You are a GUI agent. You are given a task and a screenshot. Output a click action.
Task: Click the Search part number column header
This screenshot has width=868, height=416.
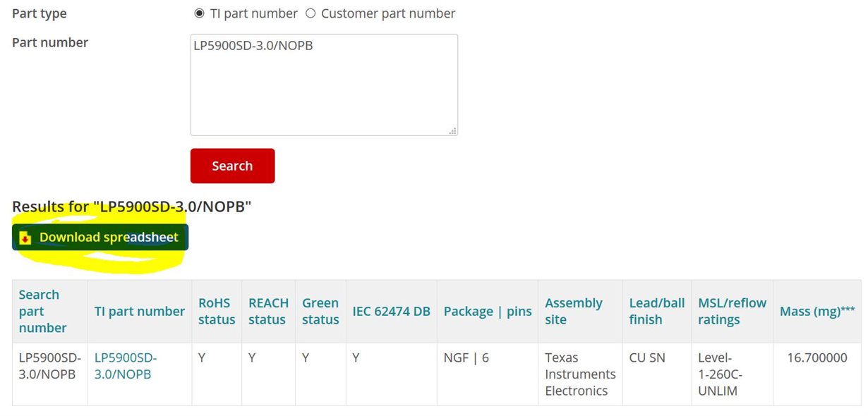point(43,311)
